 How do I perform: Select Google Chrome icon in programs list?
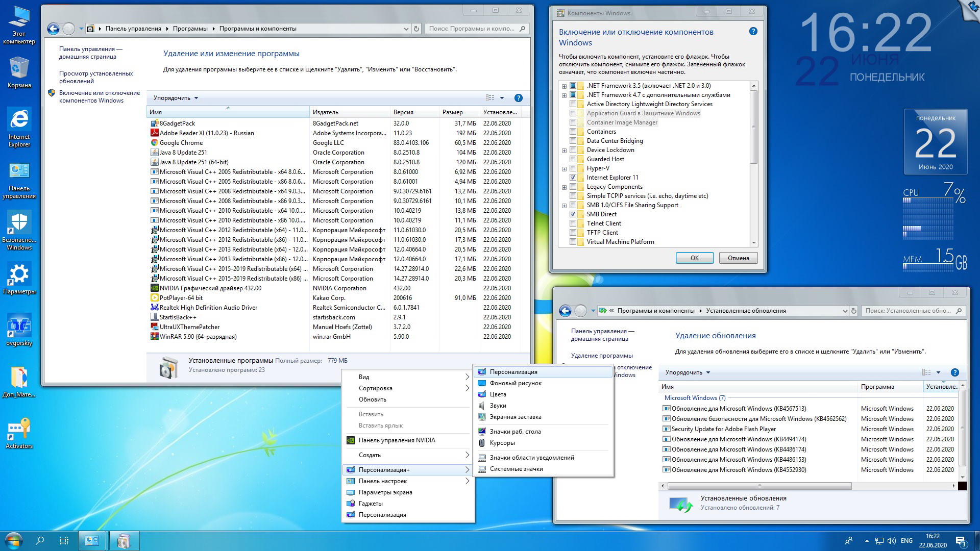tap(155, 143)
